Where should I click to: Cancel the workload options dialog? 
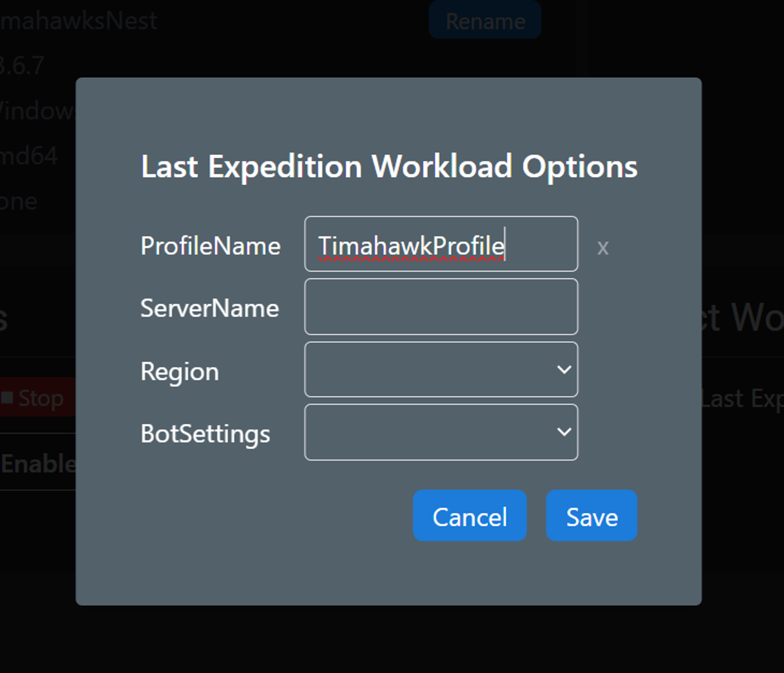coord(470,516)
